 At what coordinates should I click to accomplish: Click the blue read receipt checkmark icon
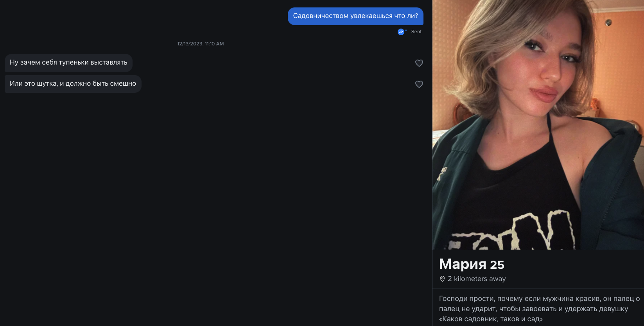click(x=401, y=32)
